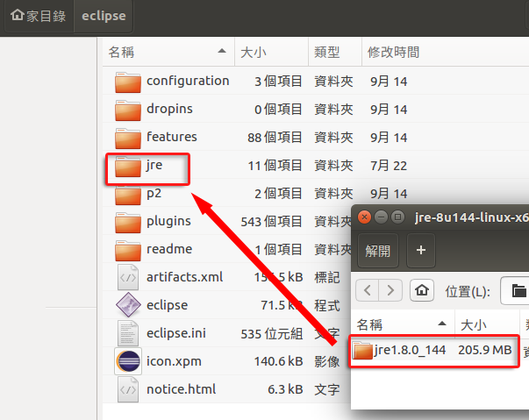Select the notice.html file icon
This screenshot has height=420, width=529.
[x=128, y=389]
